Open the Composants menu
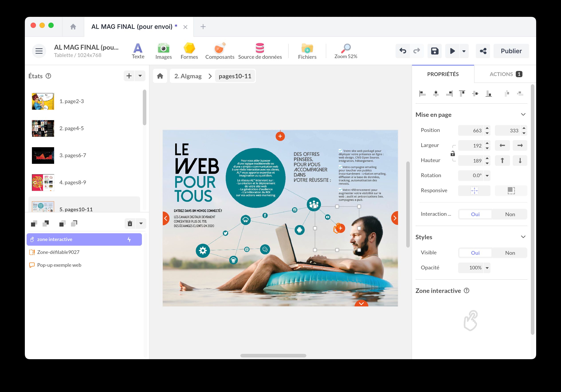This screenshot has width=561, height=392. 220,51
